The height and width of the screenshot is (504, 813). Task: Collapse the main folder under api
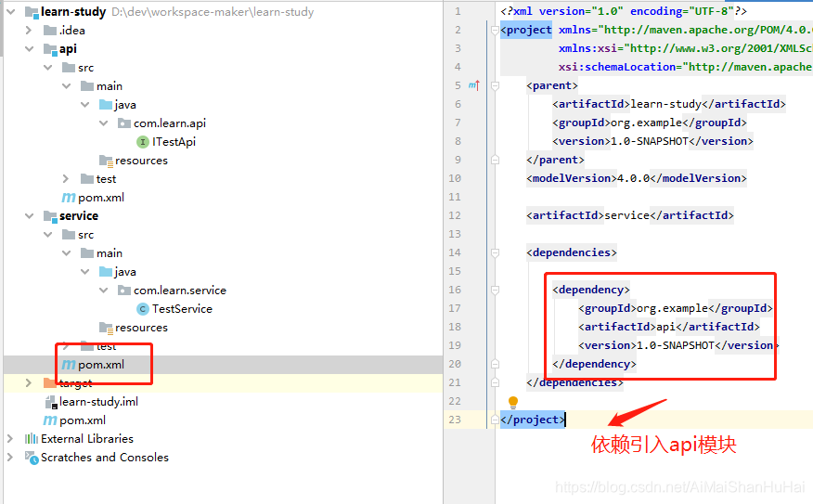67,86
